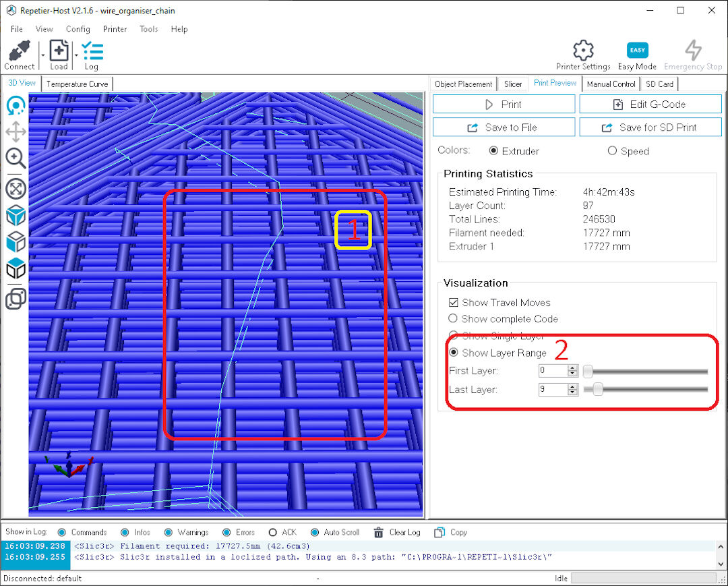
Task: Switch to Easy Mode icon
Action: click(637, 50)
